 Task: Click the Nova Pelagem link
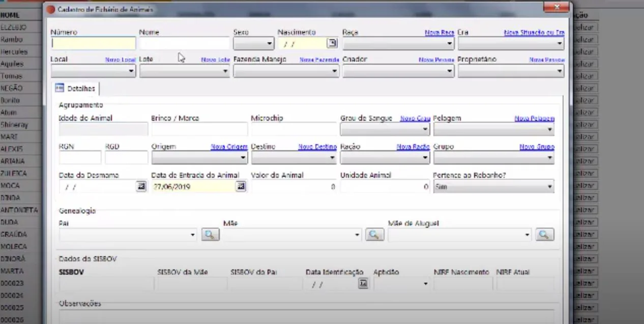[535, 119]
